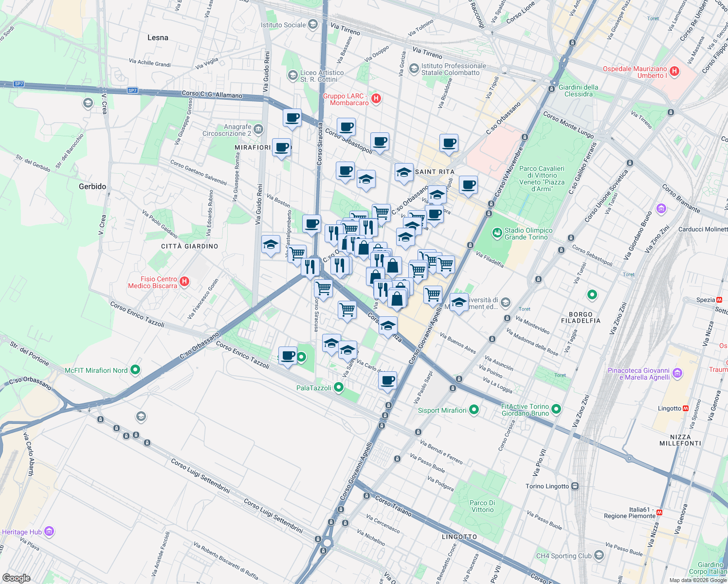
Task: Click the Istituto Sociale school icon
Action: tap(313, 24)
